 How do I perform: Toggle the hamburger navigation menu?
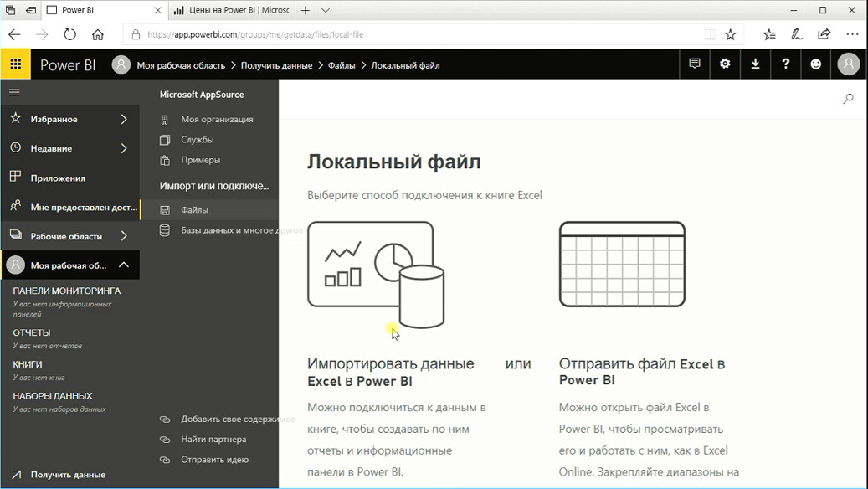[x=14, y=92]
